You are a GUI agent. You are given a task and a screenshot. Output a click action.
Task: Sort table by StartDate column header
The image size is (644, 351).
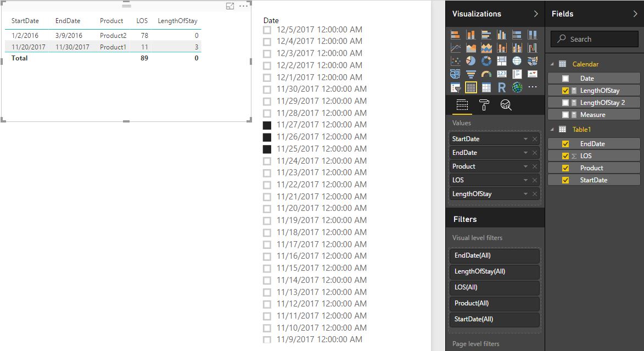coord(25,21)
